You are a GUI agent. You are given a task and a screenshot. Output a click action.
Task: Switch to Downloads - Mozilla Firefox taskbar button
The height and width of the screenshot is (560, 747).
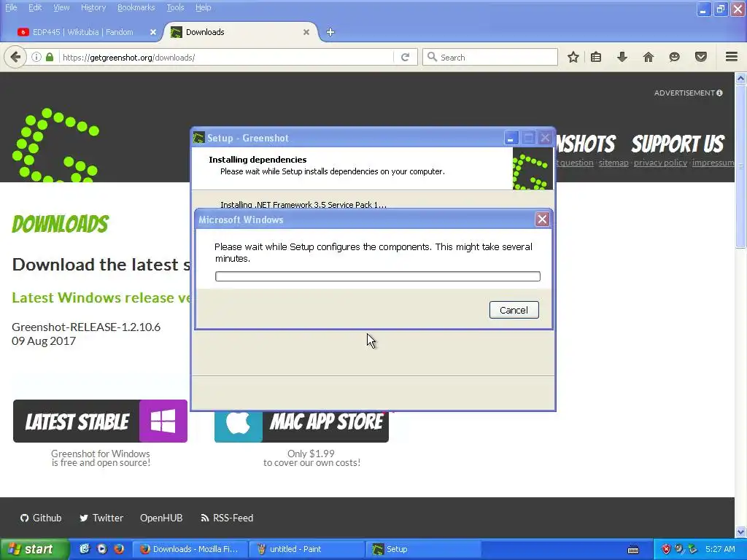coord(190,549)
